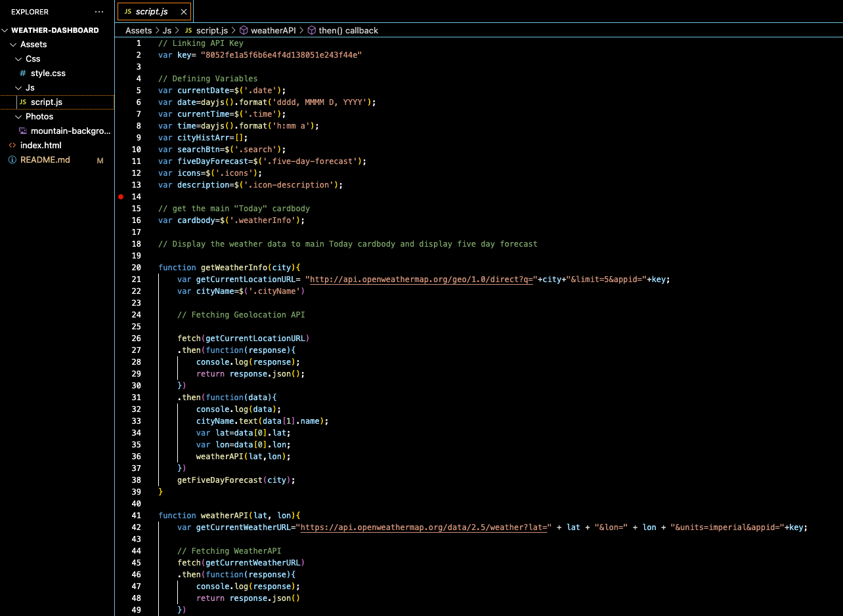Select then() callback in the breadcrumb

click(349, 31)
